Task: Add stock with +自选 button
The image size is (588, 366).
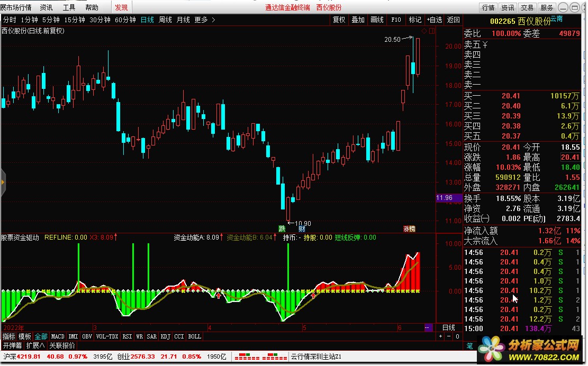Action: click(x=434, y=20)
